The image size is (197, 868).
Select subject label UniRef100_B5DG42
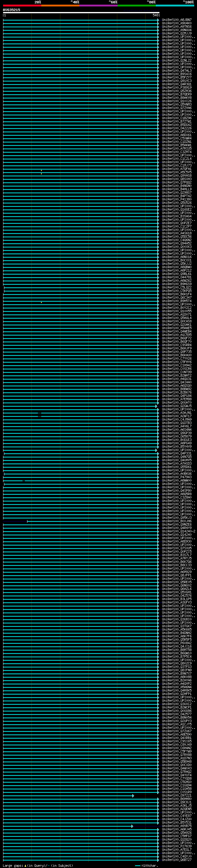[x=176, y=125]
